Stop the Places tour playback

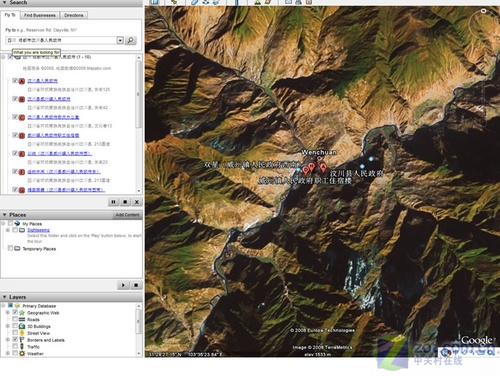click(136, 285)
